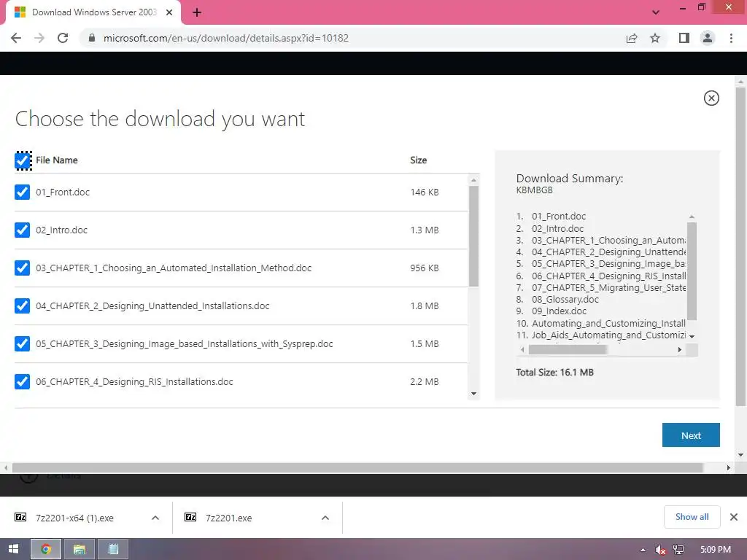Open a new browser tab
Image resolution: width=747 pixels, height=560 pixels.
click(x=197, y=12)
